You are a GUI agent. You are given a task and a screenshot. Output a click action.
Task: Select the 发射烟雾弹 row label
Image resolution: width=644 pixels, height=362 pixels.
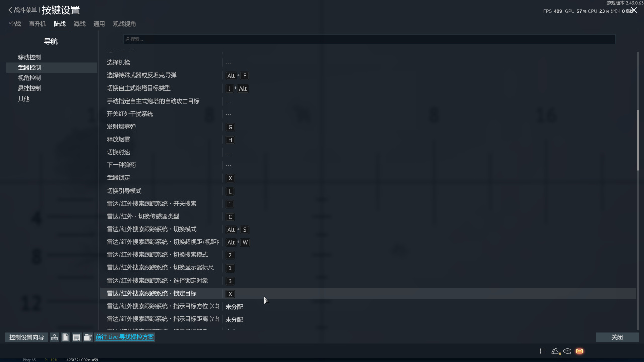coord(121,127)
